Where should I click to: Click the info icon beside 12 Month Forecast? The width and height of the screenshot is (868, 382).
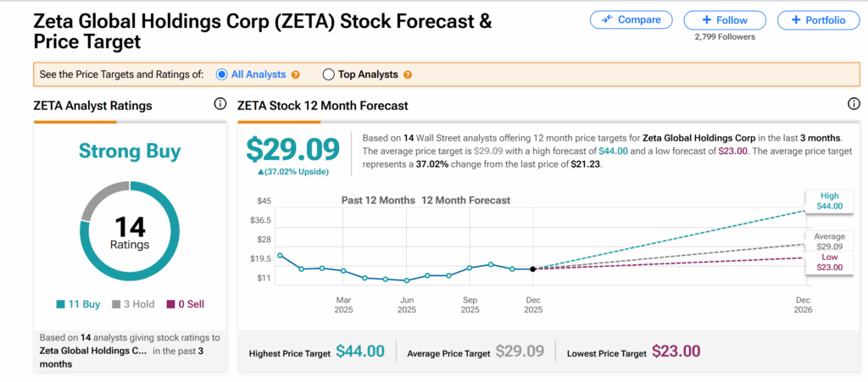(x=854, y=104)
